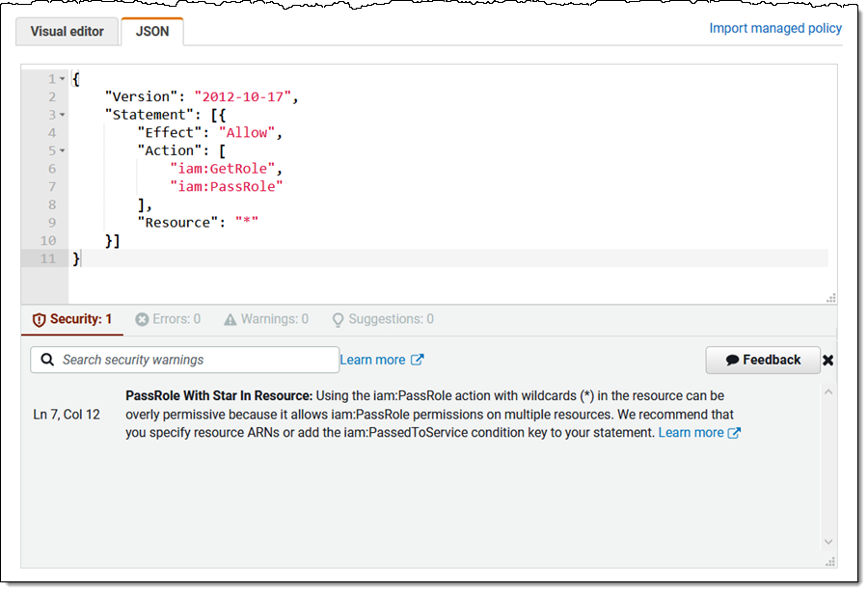Viewport: 868px width, 592px height.
Task: Click the magnifier icon in the search box
Action: [x=47, y=360]
